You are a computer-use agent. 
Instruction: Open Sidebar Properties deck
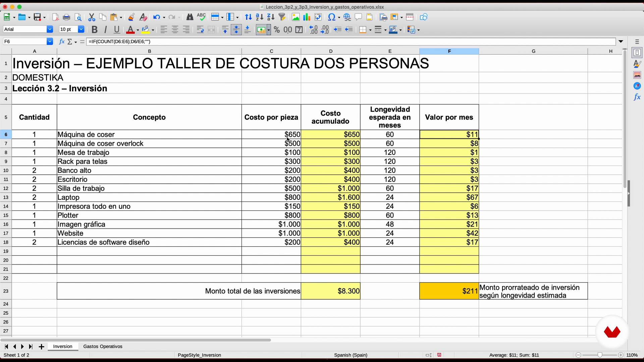pyautogui.click(x=637, y=53)
